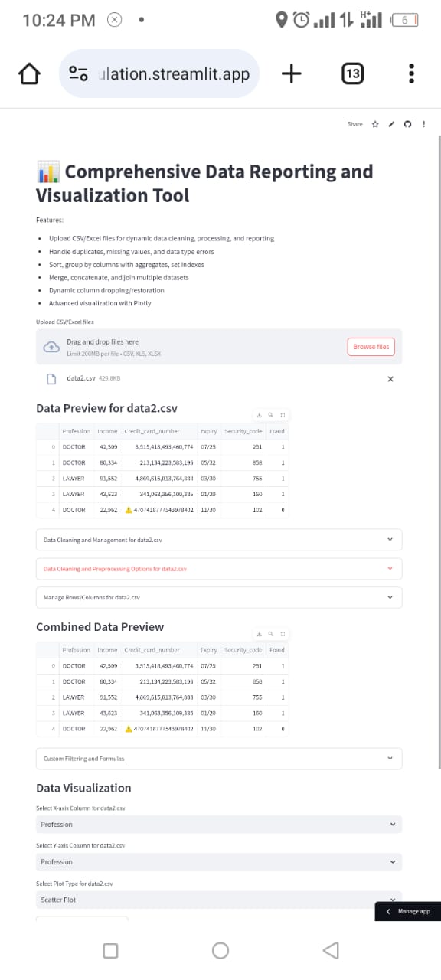Image resolution: width=441 pixels, height=980 pixels.
Task: Click Security_code header in Data Preview table
Action: pyautogui.click(x=243, y=431)
